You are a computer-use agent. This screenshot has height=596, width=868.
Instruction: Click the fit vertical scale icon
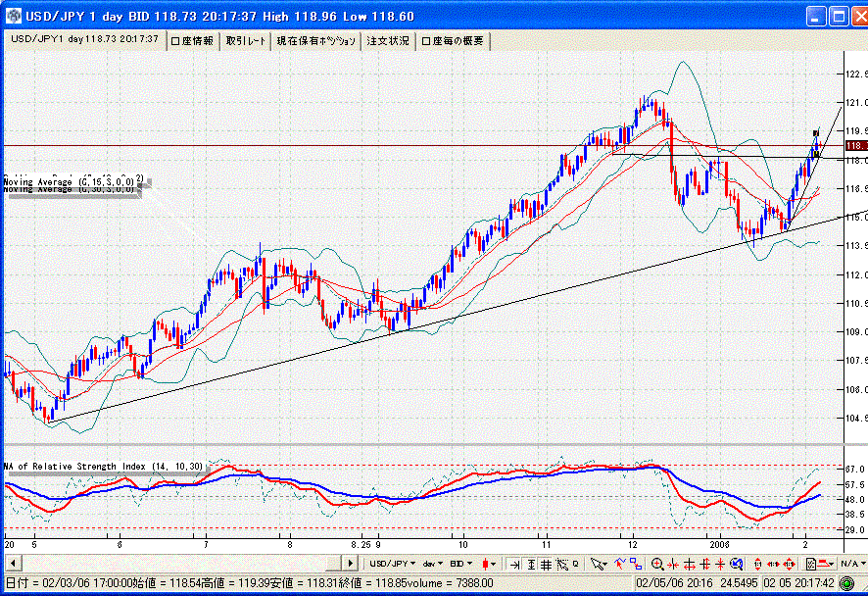click(x=530, y=564)
